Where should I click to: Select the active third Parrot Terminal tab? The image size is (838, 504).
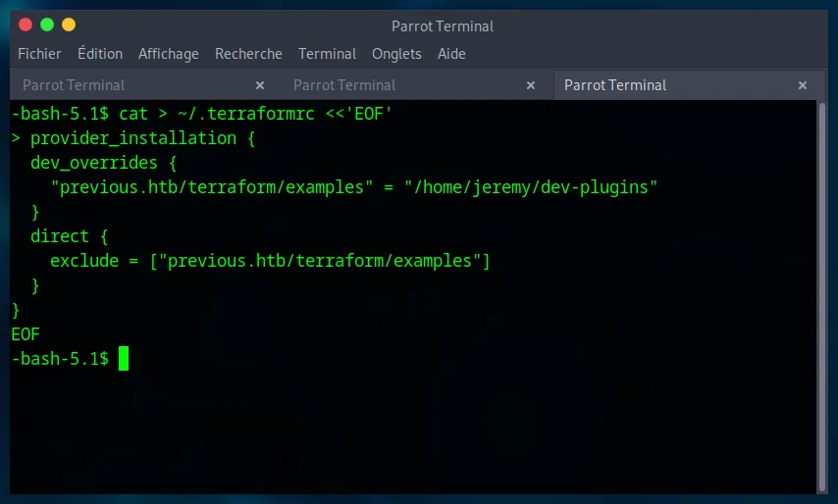click(615, 85)
